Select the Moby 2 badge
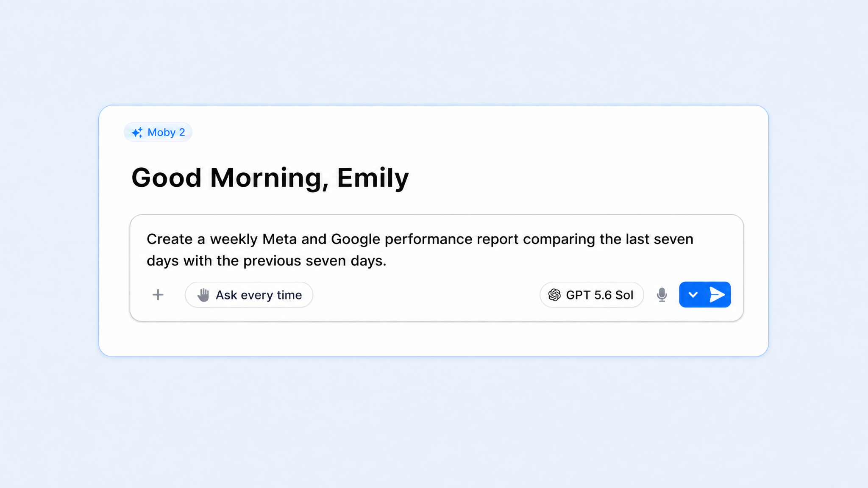The image size is (868, 488). (158, 132)
